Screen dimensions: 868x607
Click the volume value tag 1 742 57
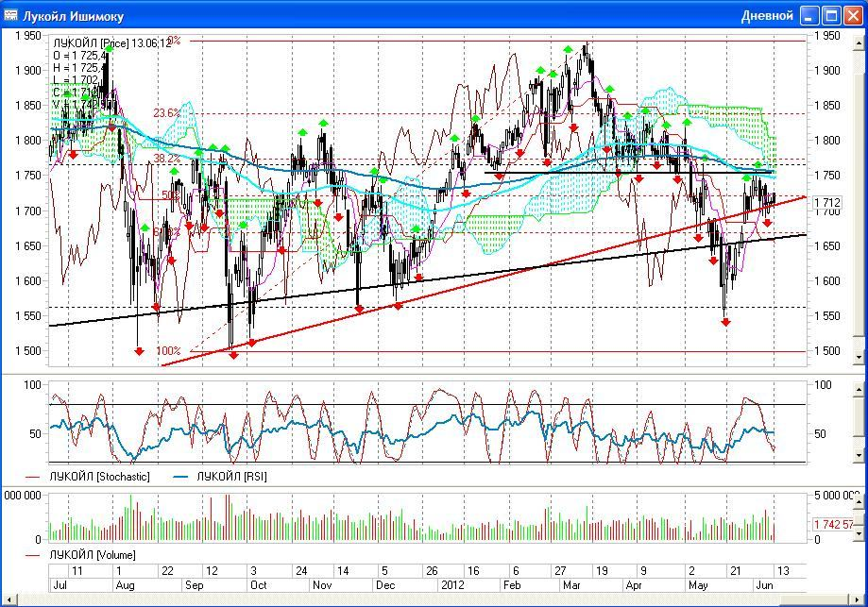832,524
